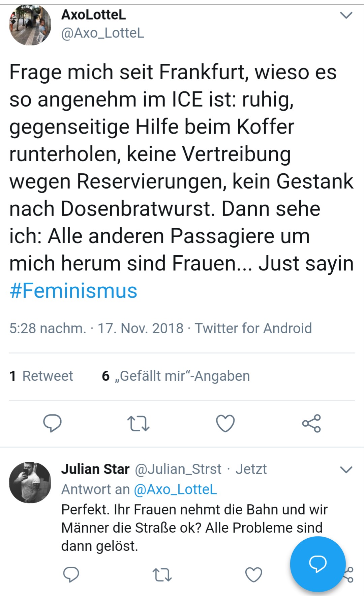
Task: Open dropdown chevron on AxoLotteL's tweet
Action: [346, 15]
